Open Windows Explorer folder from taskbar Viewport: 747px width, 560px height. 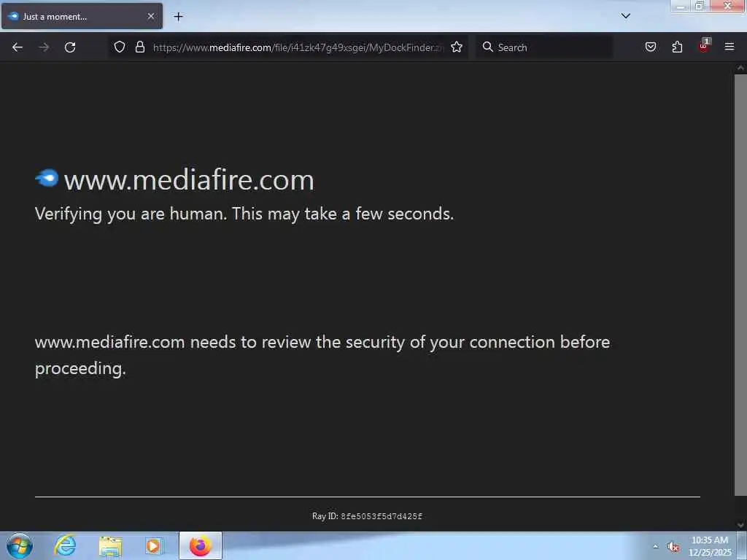coord(111,545)
